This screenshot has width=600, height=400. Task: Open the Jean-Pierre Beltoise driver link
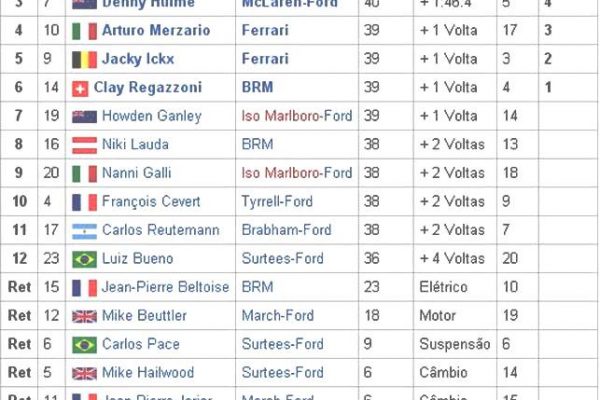[165, 288]
